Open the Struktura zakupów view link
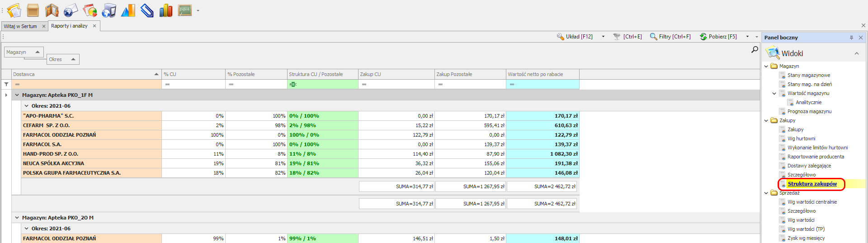868x243 pixels. [x=812, y=184]
